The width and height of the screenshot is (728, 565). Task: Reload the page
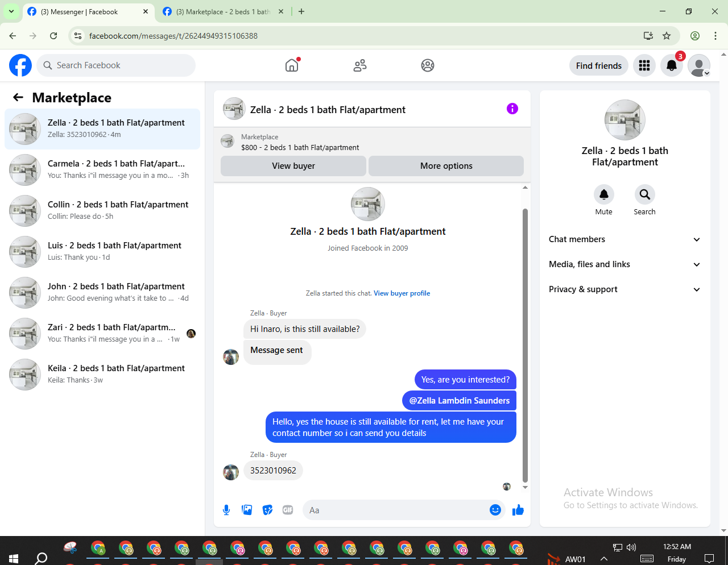[53, 36]
